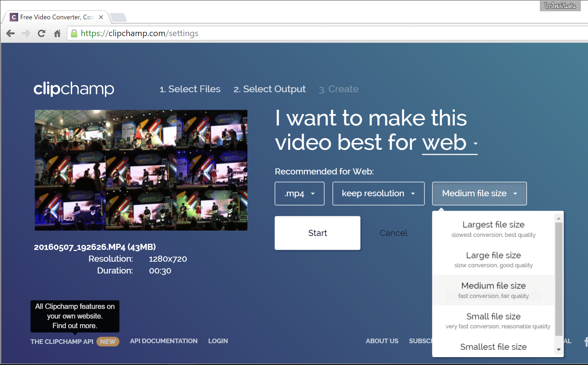Change the web target device dropdown
The width and height of the screenshot is (588, 365).
449,143
